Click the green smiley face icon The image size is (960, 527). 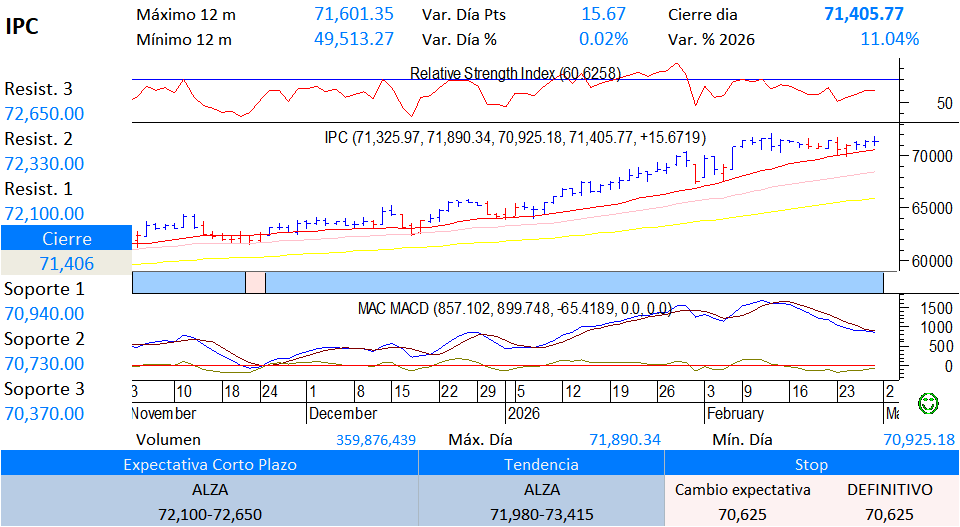click(929, 403)
